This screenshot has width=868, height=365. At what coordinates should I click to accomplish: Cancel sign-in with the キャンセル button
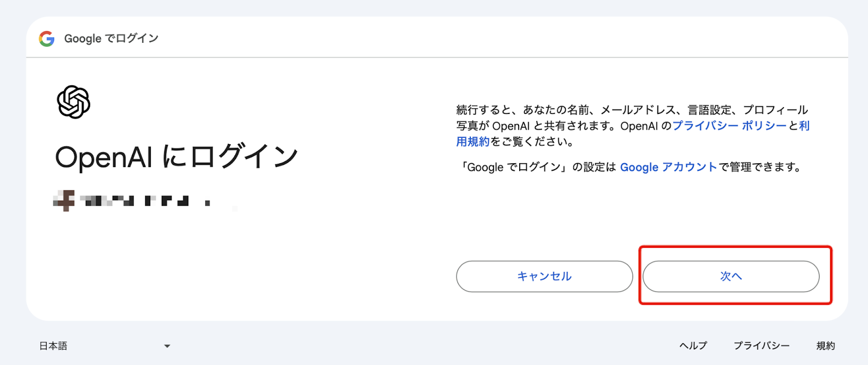544,277
